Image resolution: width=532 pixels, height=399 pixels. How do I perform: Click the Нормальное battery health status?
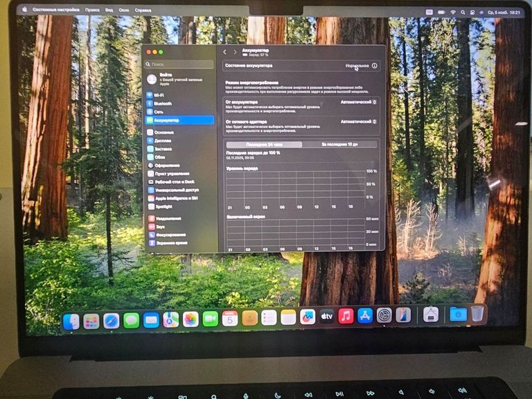point(357,66)
